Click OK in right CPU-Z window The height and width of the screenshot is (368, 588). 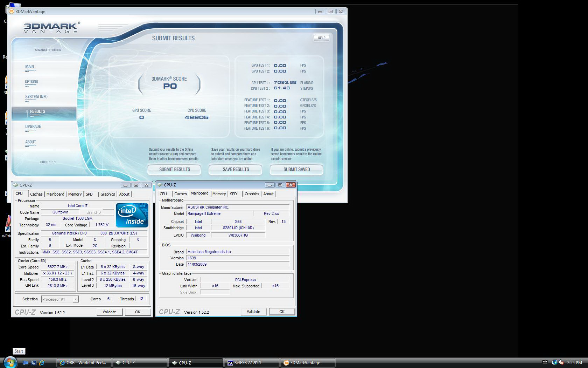tap(282, 312)
